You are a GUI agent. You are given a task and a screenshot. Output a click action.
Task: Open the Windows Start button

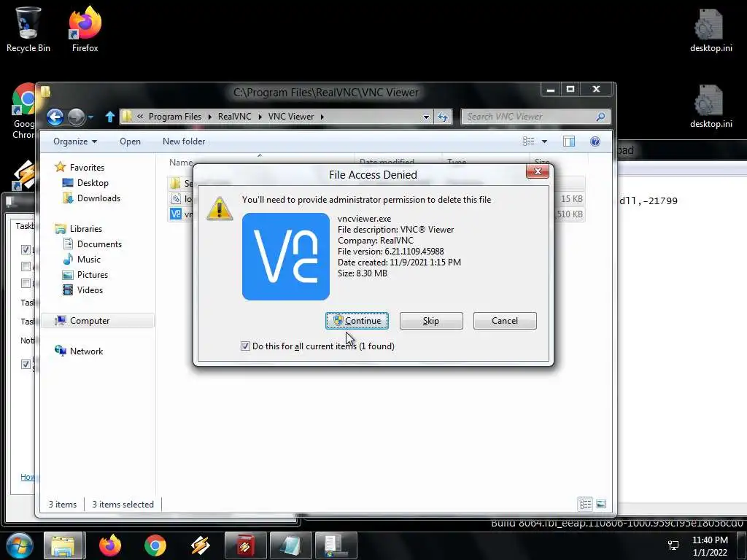click(x=20, y=545)
